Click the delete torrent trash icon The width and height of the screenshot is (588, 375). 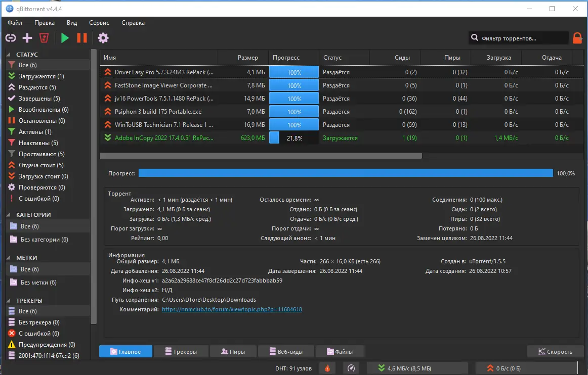point(44,38)
